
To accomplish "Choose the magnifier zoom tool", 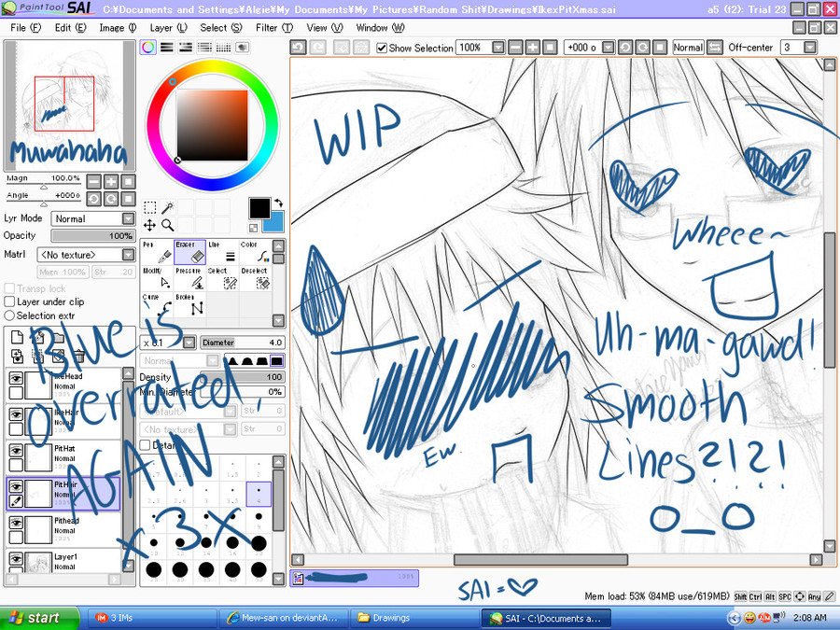I will pyautogui.click(x=168, y=225).
